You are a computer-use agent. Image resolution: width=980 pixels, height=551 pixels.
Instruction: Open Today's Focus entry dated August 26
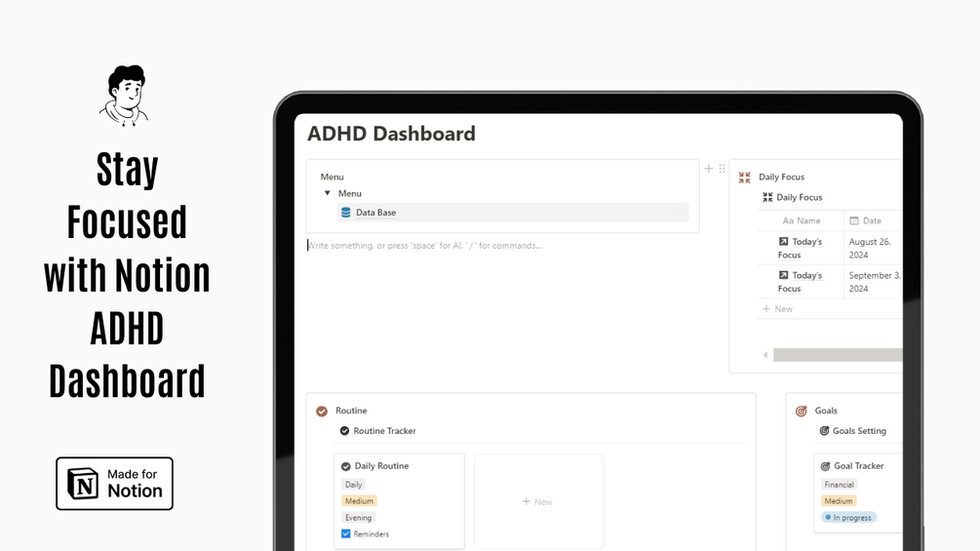(x=800, y=248)
